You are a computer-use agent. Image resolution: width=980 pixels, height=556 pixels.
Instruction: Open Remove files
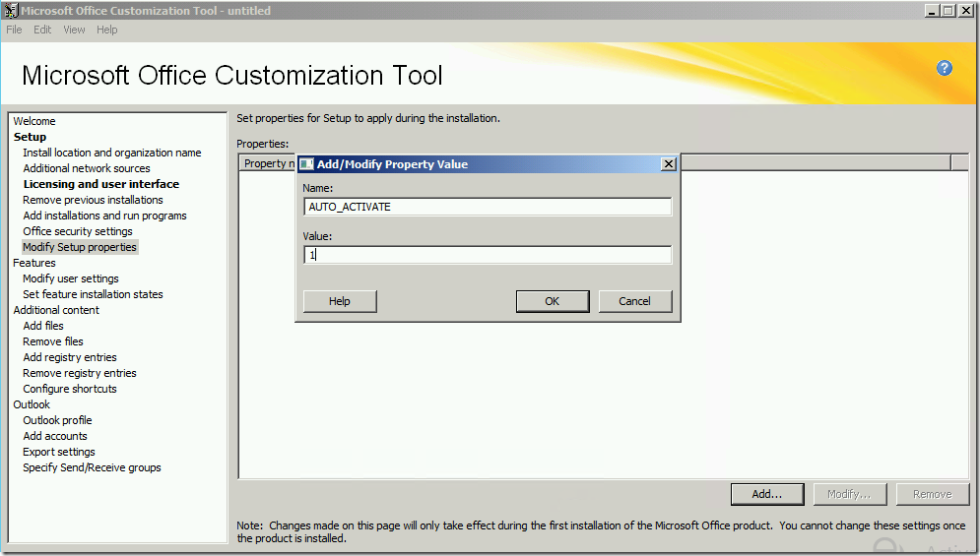(x=52, y=341)
